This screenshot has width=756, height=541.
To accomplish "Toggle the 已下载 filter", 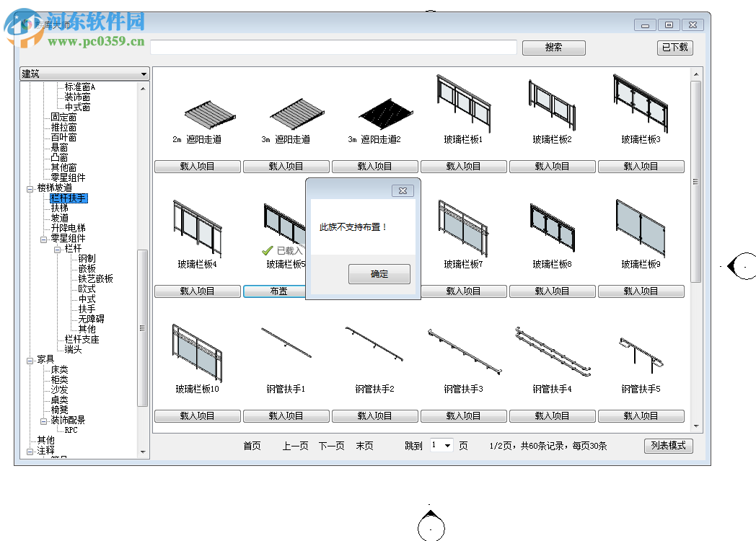I will pos(674,47).
